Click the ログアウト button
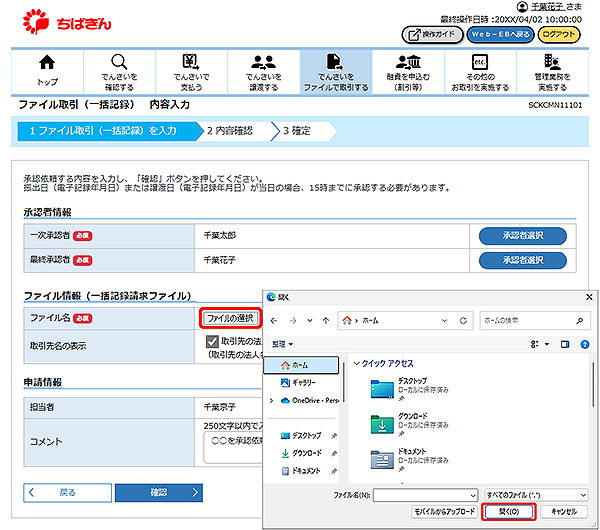Viewport: 600px width, 530px height. click(x=559, y=35)
